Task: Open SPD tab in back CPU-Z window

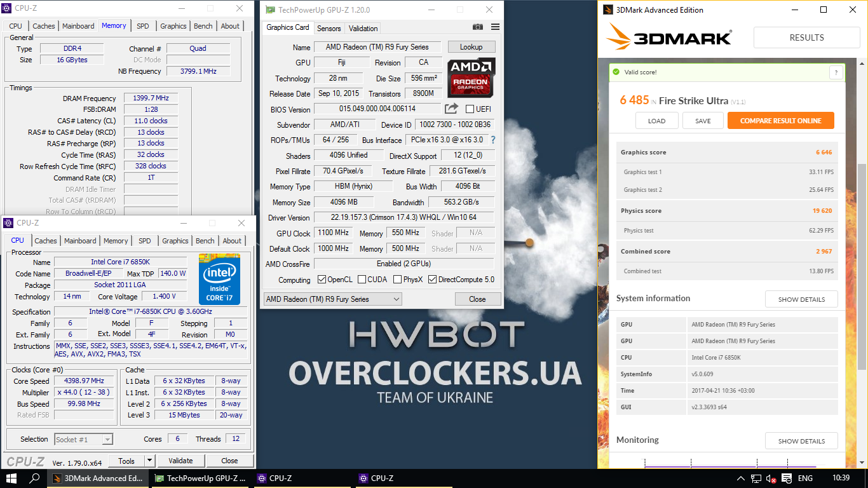Action: (x=143, y=26)
